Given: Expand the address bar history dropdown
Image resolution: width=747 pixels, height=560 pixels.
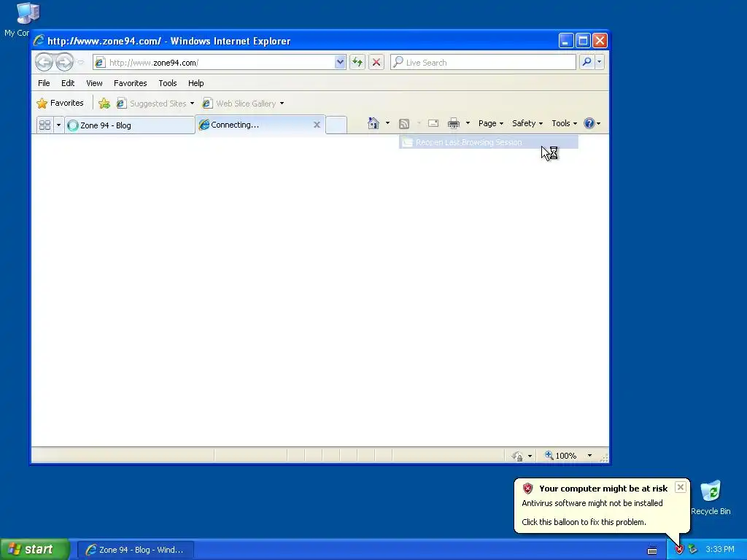Looking at the screenshot, I should point(340,62).
